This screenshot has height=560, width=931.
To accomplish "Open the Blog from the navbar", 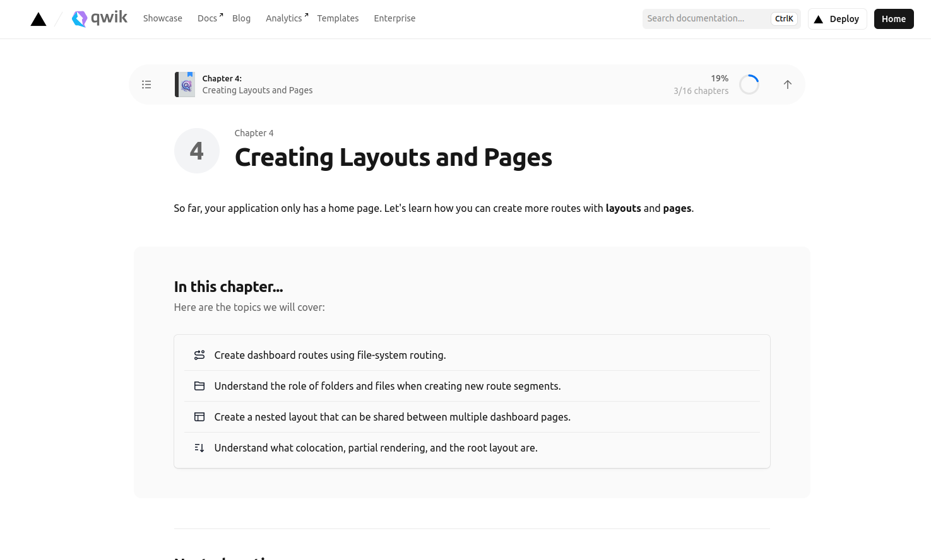I will click(241, 18).
